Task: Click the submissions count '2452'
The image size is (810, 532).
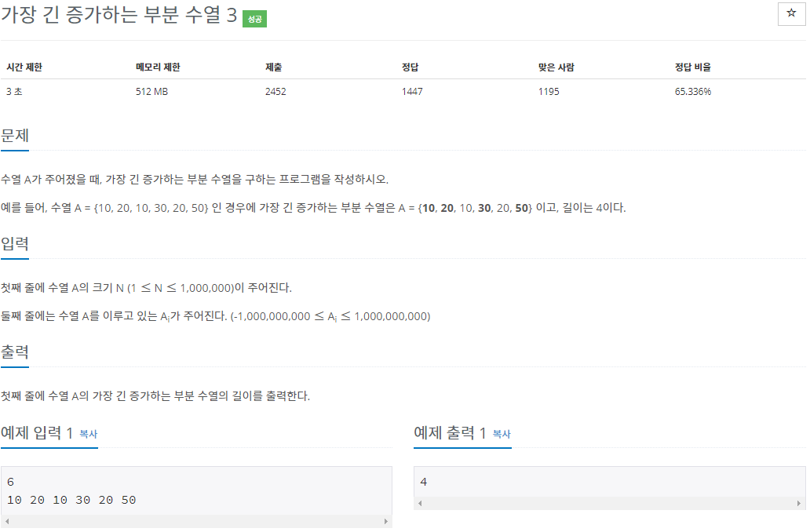Action: coord(277,92)
